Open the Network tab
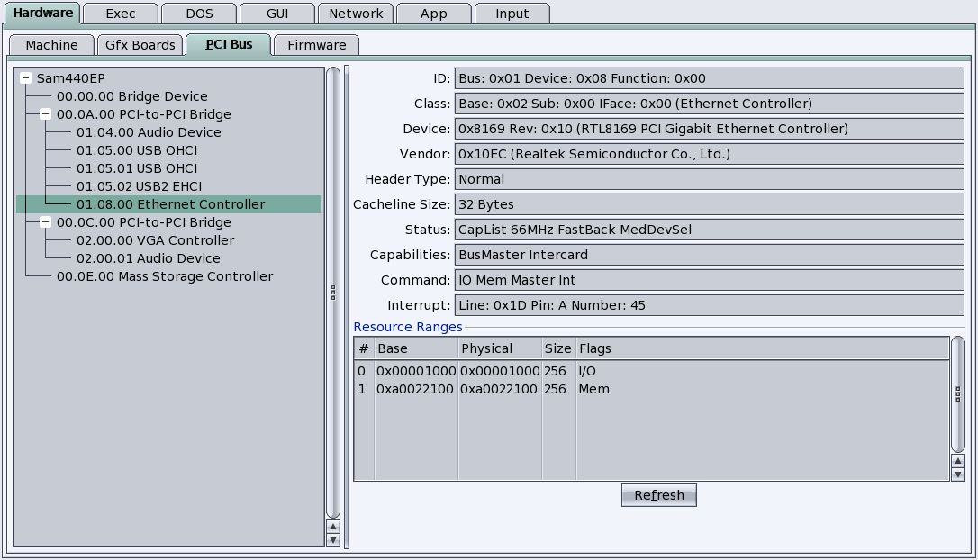This screenshot has height=560, width=978. (x=356, y=14)
